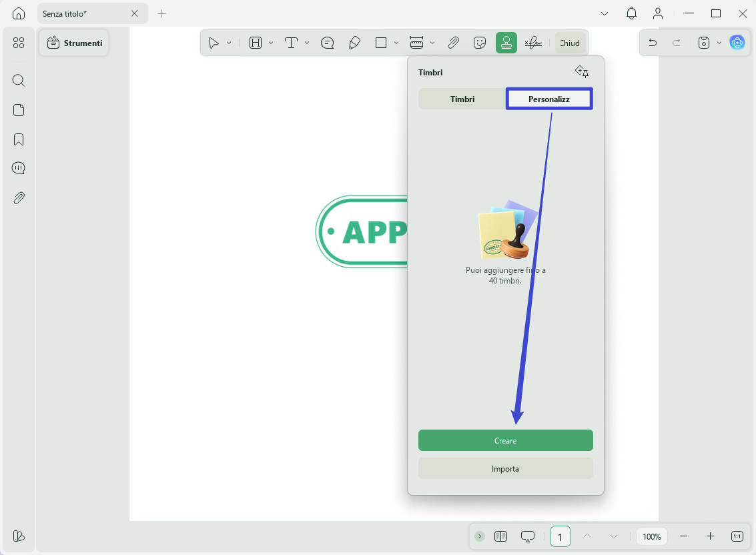Redo the last action
Image resolution: width=756 pixels, height=555 pixels.
677,43
